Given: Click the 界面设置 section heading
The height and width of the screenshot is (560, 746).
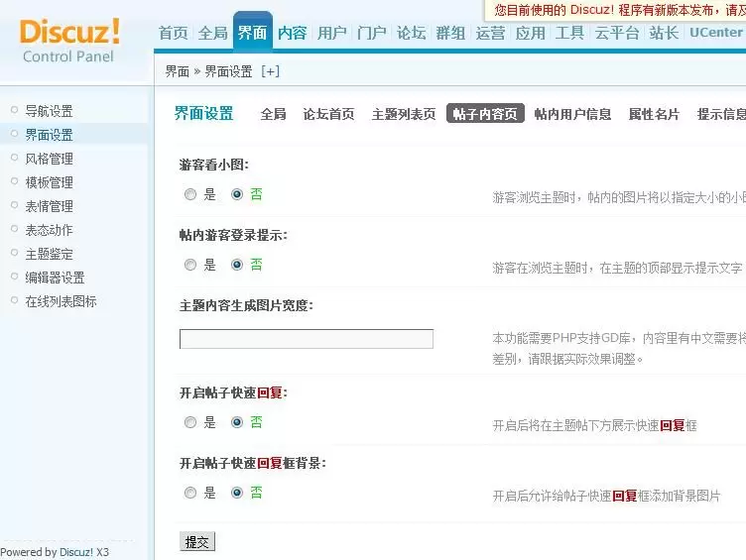Looking at the screenshot, I should pyautogui.click(x=203, y=114).
